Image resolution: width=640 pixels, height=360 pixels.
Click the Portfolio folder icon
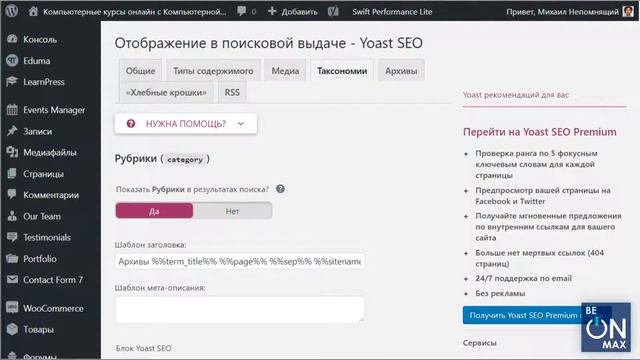click(12, 258)
